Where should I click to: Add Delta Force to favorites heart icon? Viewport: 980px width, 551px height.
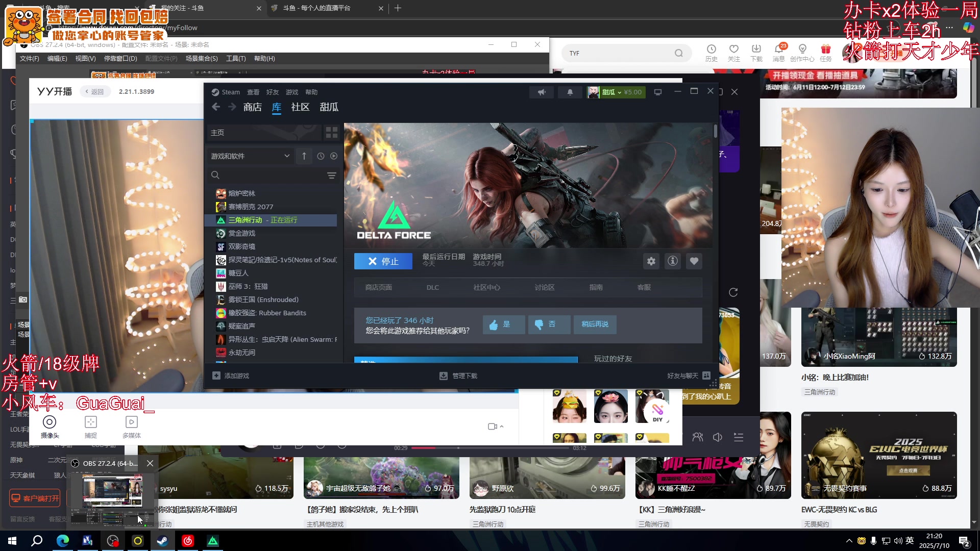tap(694, 261)
